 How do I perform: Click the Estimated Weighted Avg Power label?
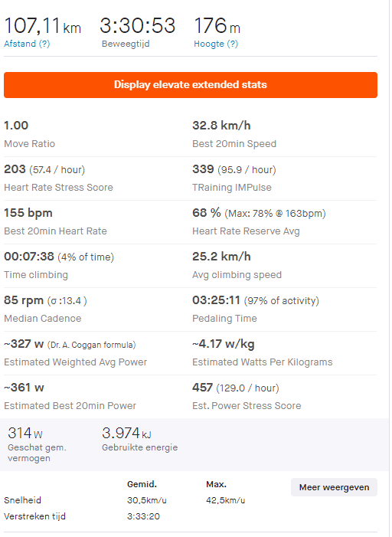point(75,362)
